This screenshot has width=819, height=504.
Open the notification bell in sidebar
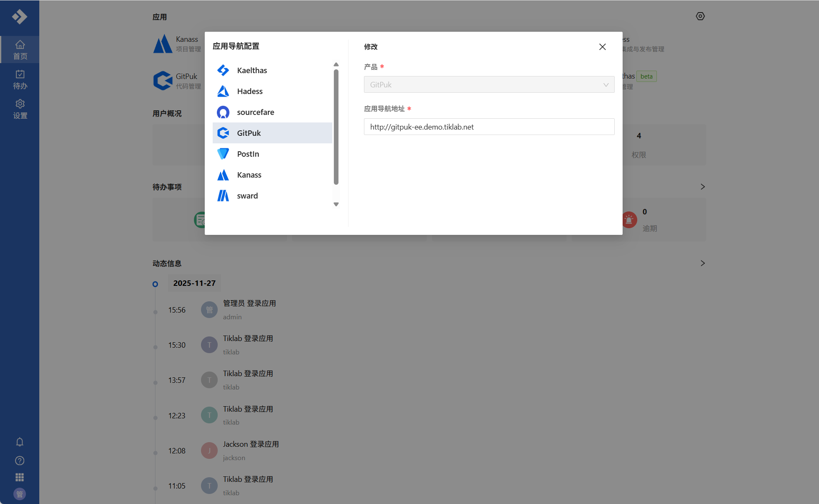click(20, 442)
